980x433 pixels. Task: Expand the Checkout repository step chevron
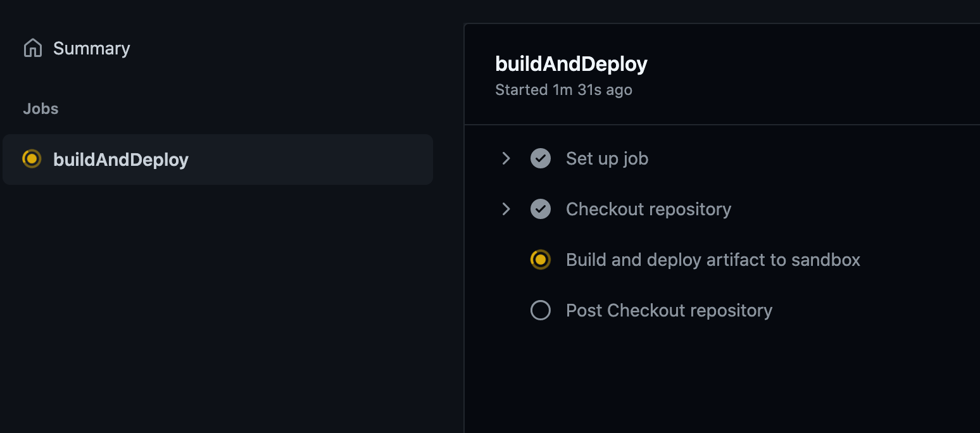tap(506, 209)
